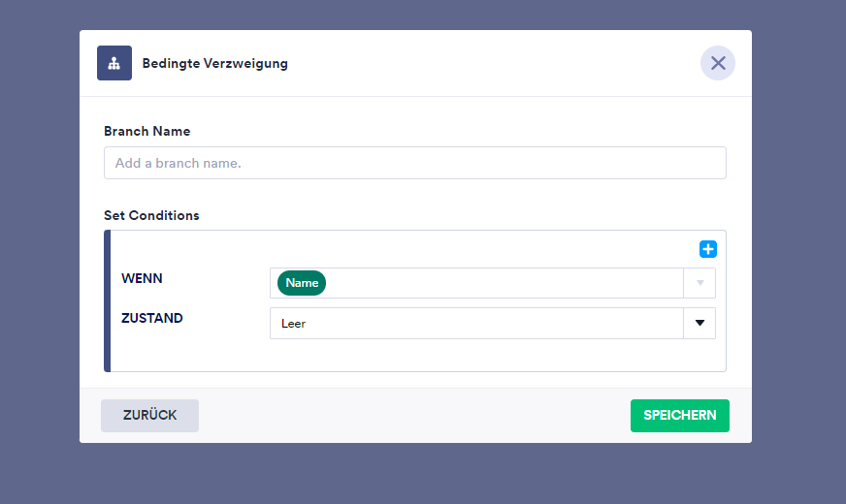846x504 pixels.
Task: Select the green Name tag
Action: click(302, 283)
